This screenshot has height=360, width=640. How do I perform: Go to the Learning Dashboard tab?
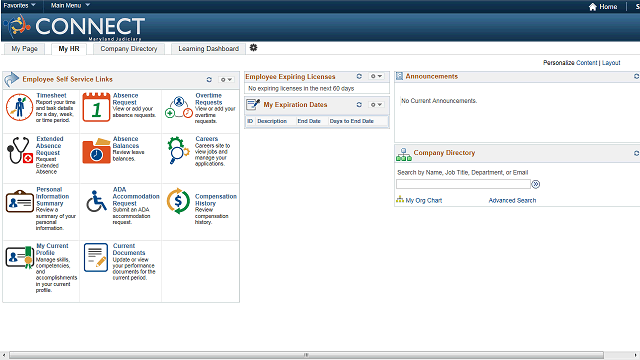pyautogui.click(x=209, y=49)
